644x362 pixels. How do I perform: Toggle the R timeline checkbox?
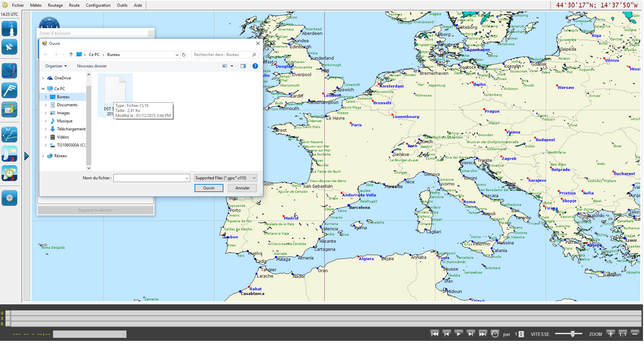point(8,324)
